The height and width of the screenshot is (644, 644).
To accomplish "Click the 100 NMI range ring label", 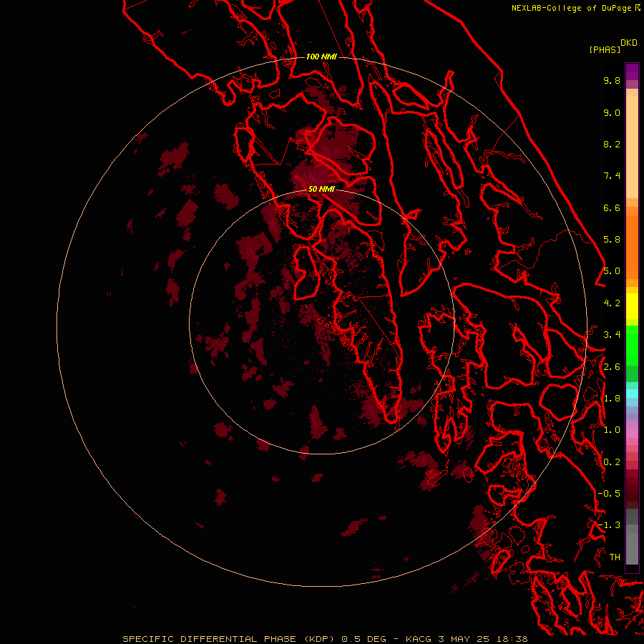I will 321,57.
